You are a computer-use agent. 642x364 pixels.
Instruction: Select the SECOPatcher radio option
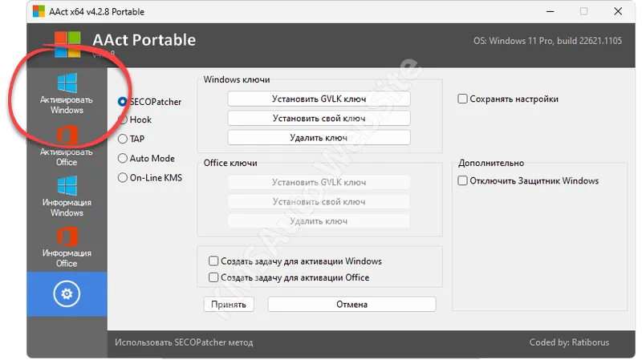[x=123, y=102]
